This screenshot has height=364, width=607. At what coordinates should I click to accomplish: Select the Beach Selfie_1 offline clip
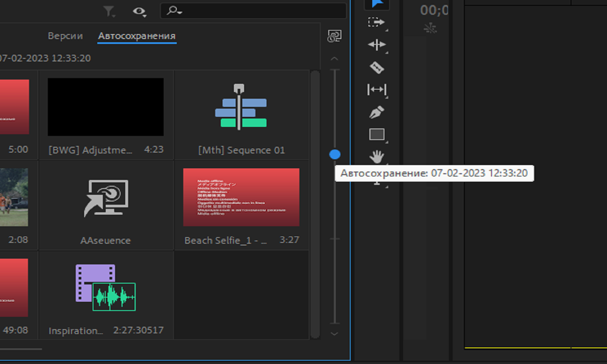(241, 197)
